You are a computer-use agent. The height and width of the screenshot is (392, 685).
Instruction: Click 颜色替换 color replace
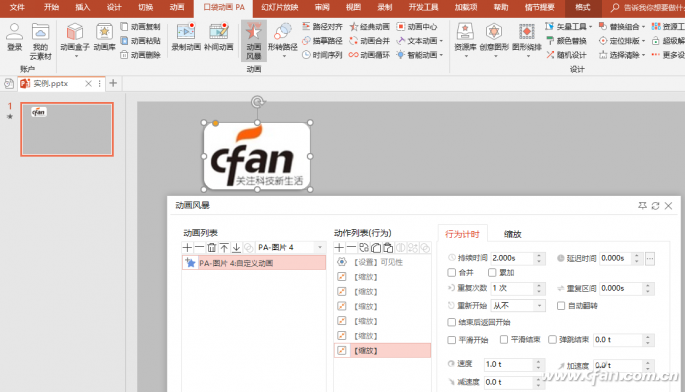[566, 41]
